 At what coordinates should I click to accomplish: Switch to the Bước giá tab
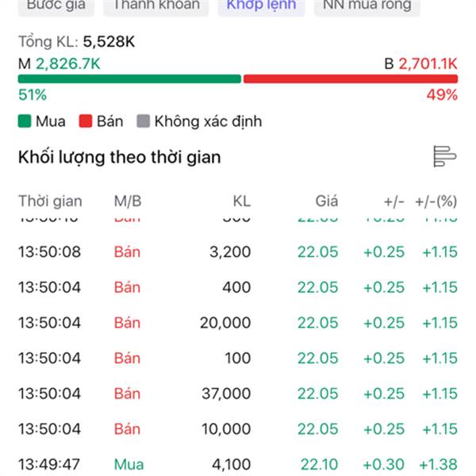pyautogui.click(x=56, y=6)
